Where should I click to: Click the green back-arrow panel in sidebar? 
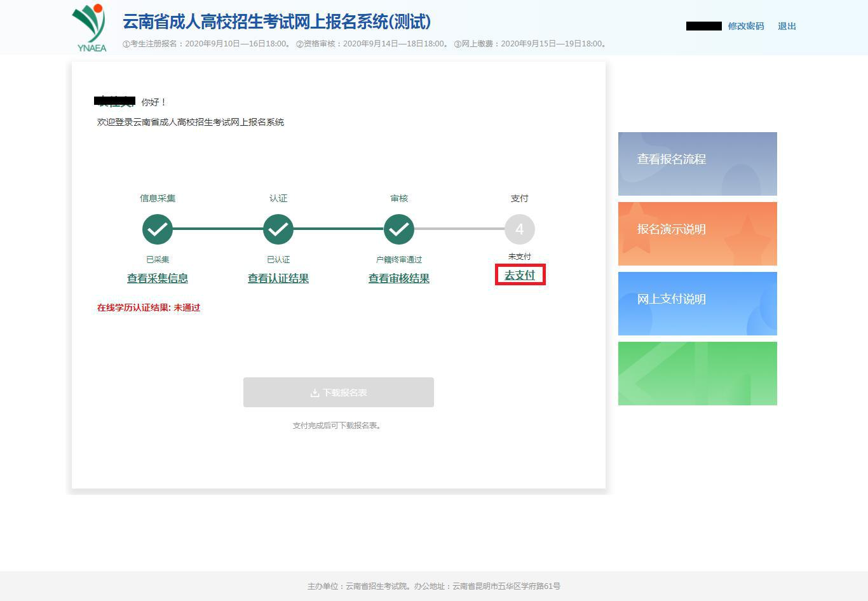697,374
